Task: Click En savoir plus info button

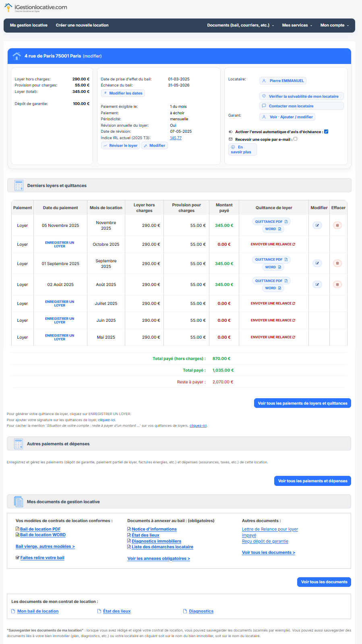Action: (x=242, y=150)
